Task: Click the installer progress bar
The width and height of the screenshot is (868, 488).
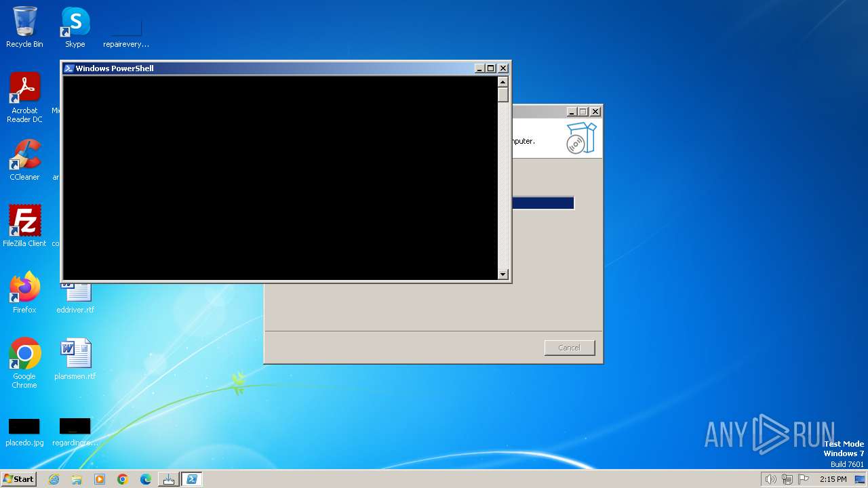Action: pos(542,203)
